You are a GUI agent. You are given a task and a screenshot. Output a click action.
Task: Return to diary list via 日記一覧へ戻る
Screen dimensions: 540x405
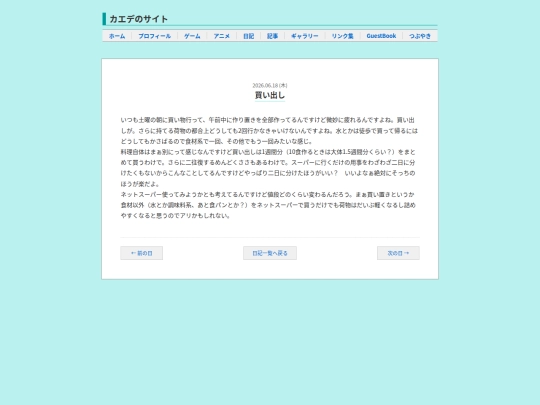coord(270,253)
